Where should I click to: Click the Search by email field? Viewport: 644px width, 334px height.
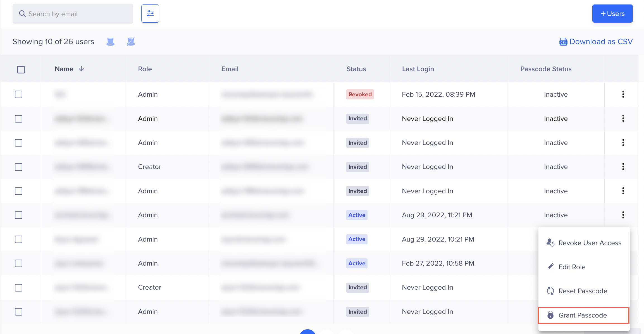coord(73,14)
